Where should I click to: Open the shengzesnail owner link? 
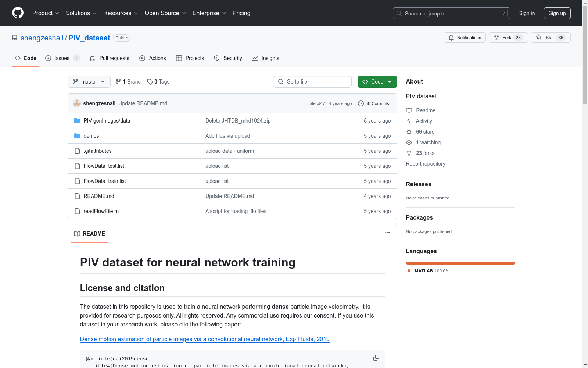coord(42,38)
